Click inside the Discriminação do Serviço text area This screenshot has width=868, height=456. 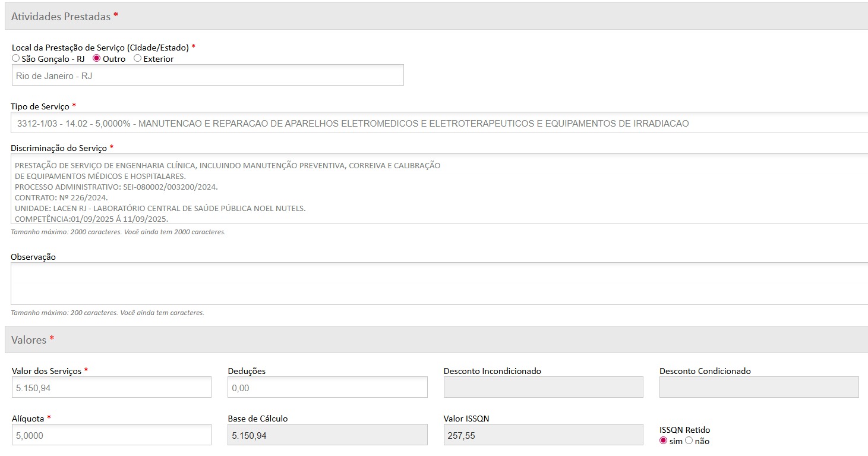click(x=438, y=189)
